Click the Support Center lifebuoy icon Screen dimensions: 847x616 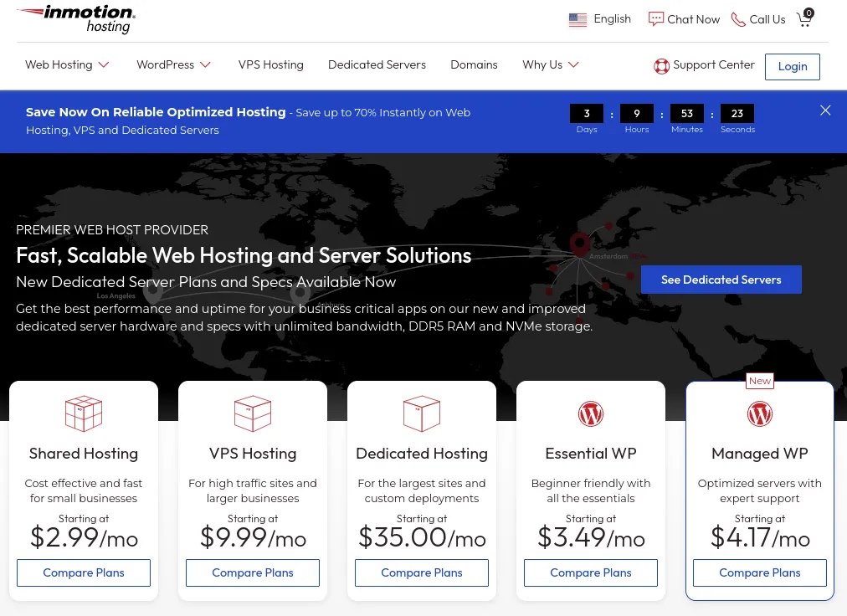tap(661, 66)
